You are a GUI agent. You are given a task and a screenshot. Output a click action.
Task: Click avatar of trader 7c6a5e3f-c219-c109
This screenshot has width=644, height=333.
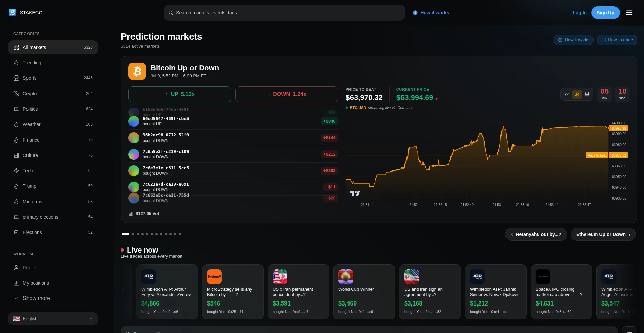134,154
